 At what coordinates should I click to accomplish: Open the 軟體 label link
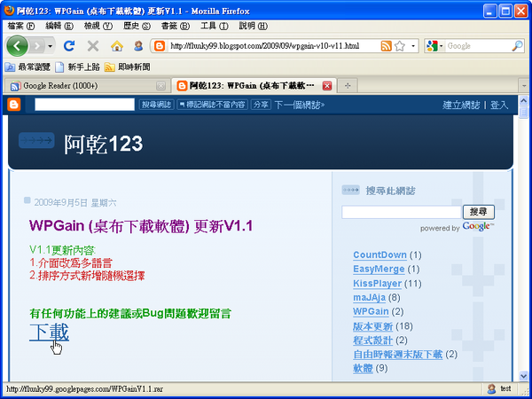(x=363, y=368)
